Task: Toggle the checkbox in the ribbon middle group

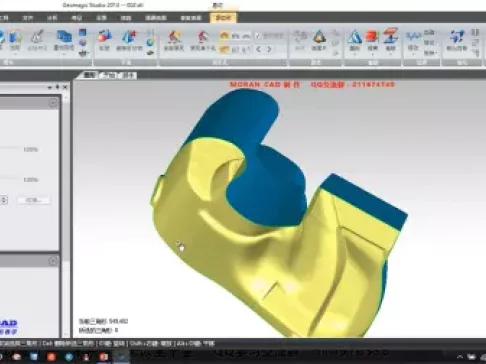Action: coord(257,35)
